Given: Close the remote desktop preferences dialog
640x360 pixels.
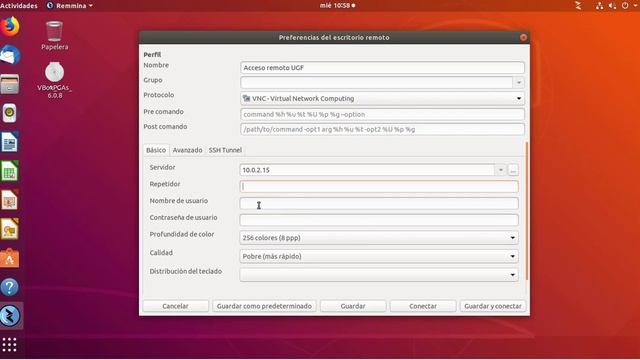Looking at the screenshot, I should point(523,38).
